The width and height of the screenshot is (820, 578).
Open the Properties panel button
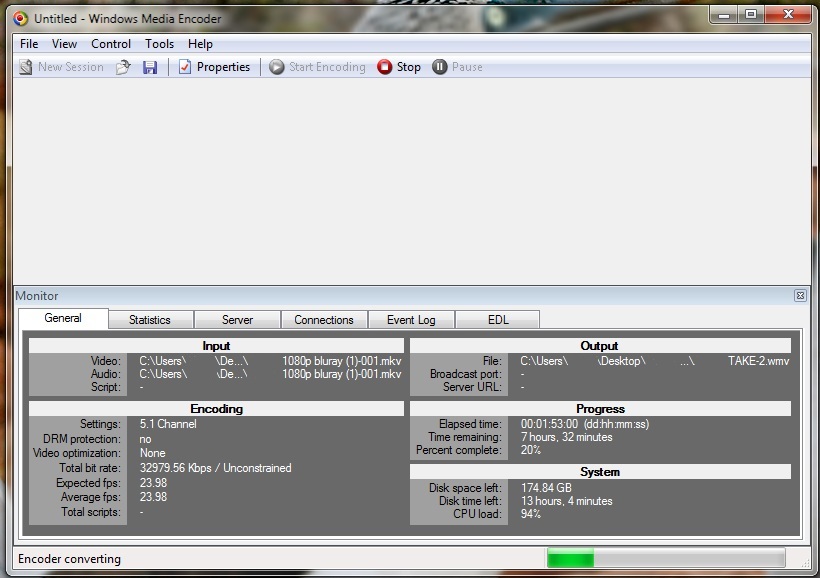(214, 67)
